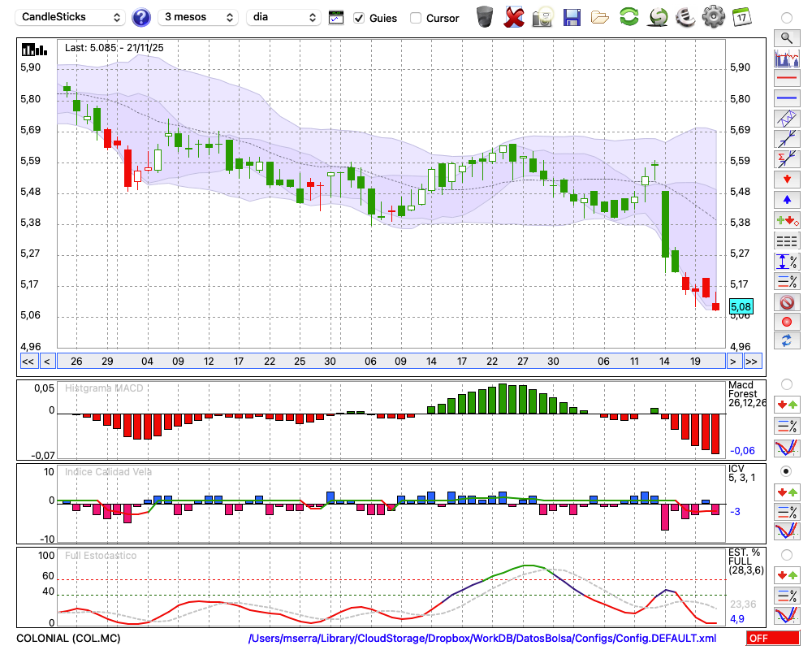Click the blue up arrow marker tool
This screenshot has height=650, width=812.
tap(787, 200)
